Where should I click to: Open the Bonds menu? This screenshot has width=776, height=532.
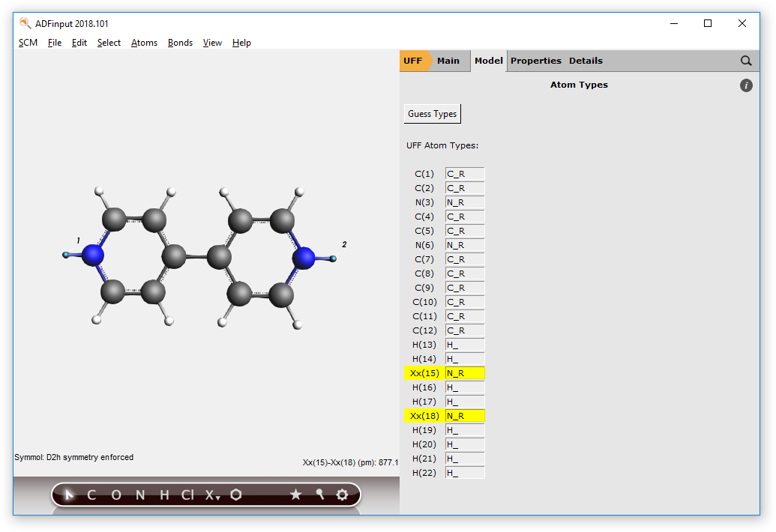pyautogui.click(x=180, y=43)
